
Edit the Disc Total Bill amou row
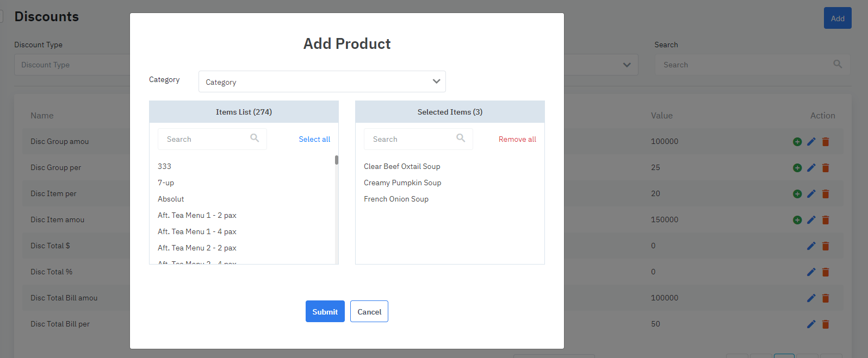point(811,298)
